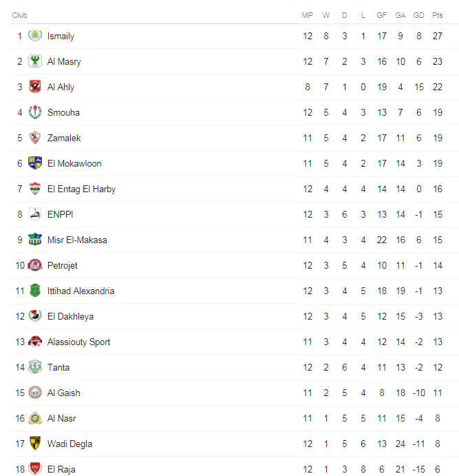Open the El Entag El Harby link
The image size is (459, 476).
pyautogui.click(x=82, y=189)
